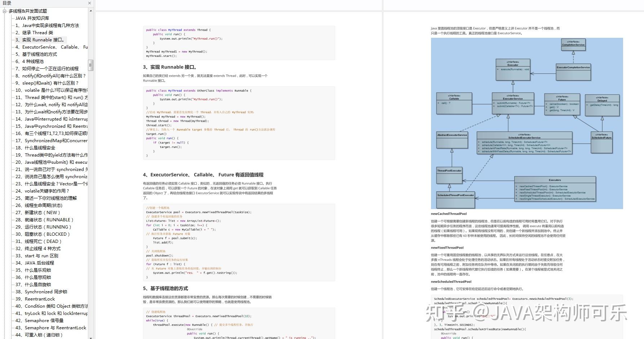
Task: Open 18、什么是线程安全 outline item
Action: 35,148
